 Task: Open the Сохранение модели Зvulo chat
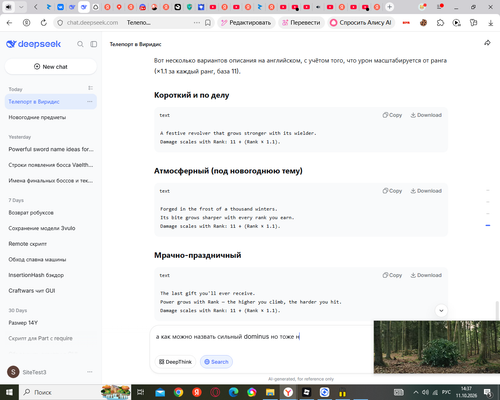click(51, 228)
